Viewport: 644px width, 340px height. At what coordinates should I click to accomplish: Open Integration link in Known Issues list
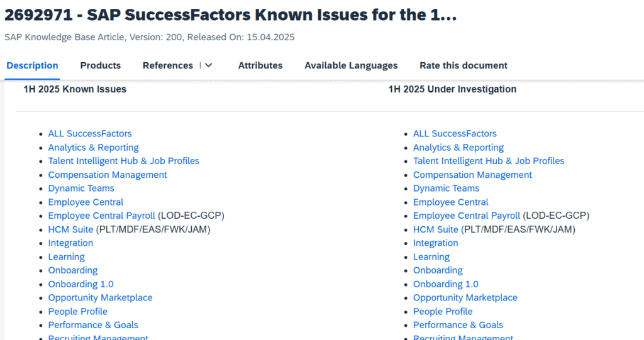pos(70,243)
